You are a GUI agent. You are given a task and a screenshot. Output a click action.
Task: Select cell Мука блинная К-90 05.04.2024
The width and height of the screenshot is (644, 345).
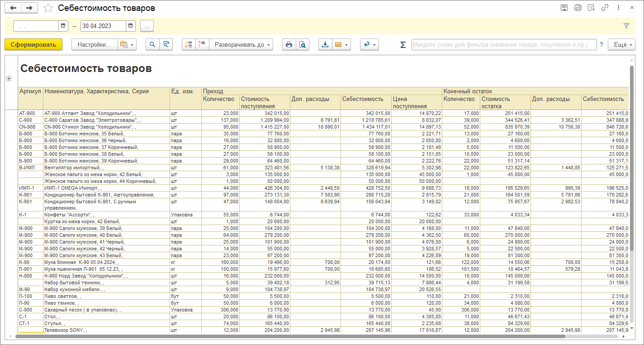coord(106,262)
